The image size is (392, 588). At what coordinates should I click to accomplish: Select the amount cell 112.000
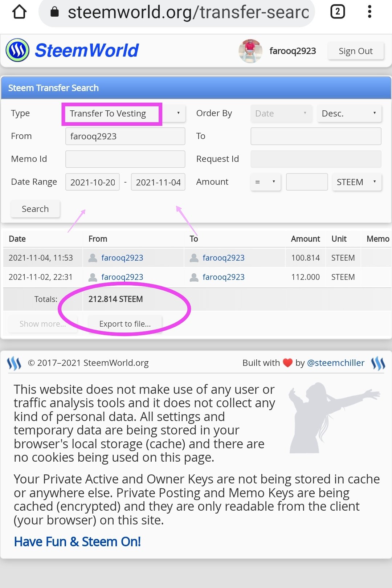(x=305, y=277)
